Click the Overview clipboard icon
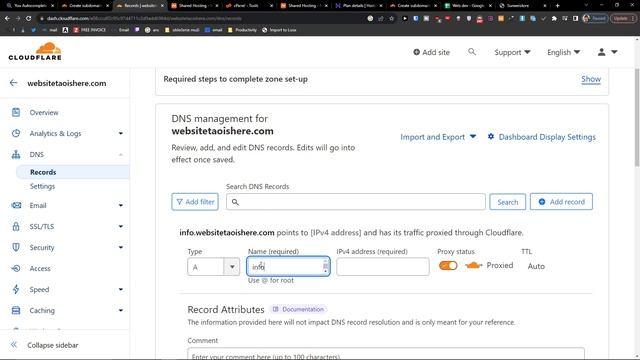Image resolution: width=640 pixels, height=360 pixels. coord(16,112)
